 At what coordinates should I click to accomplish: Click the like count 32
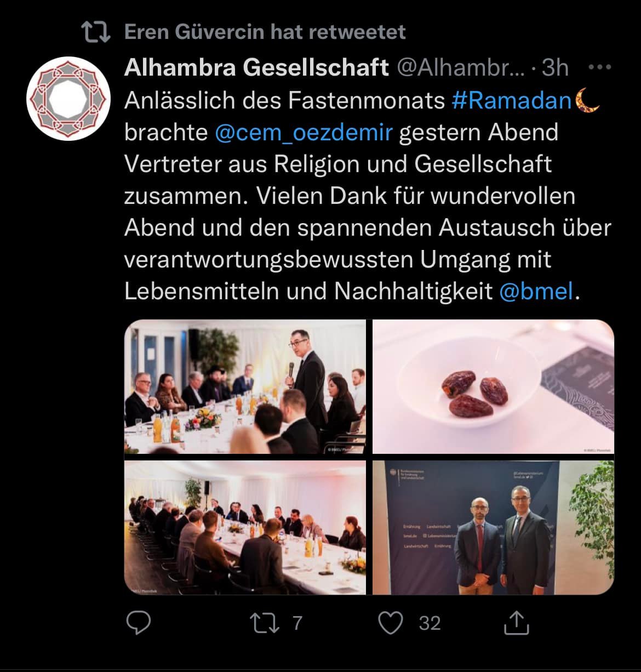tap(430, 623)
